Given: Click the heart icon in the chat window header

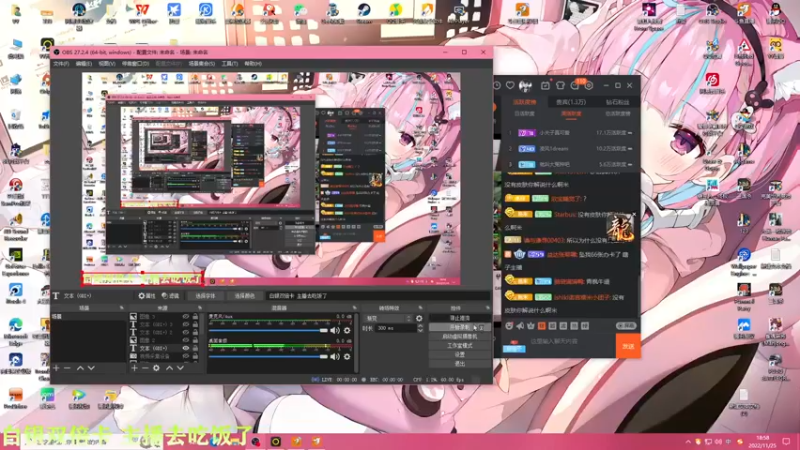Looking at the screenshot, I should click(510, 85).
